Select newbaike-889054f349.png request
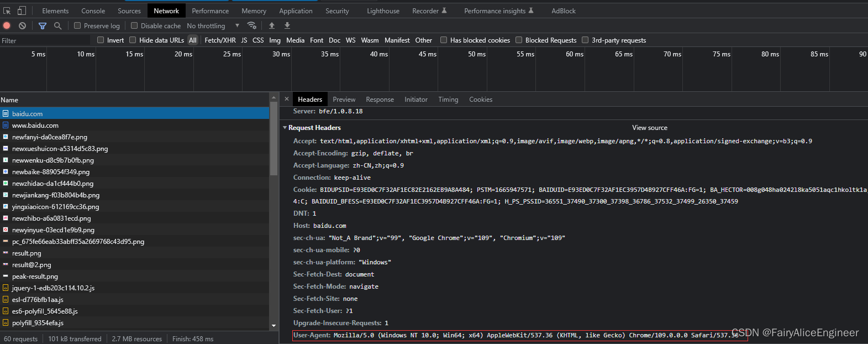The width and height of the screenshot is (868, 344). (134, 171)
